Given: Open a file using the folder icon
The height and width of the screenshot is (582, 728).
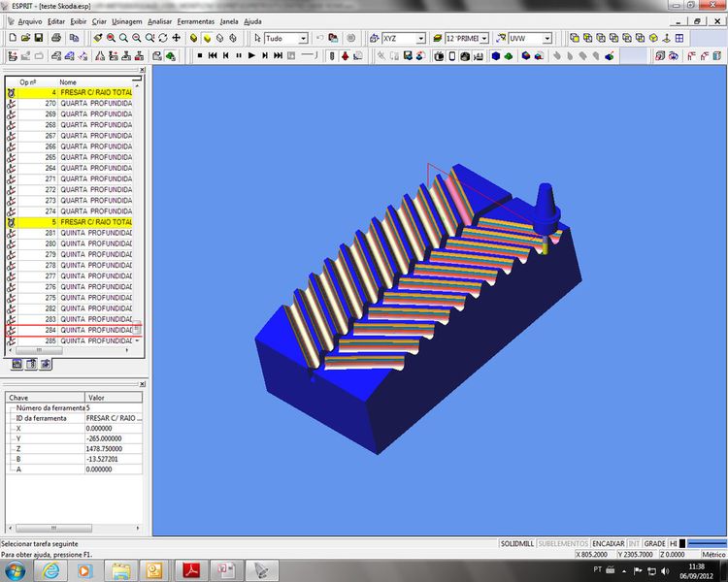Looking at the screenshot, I should click(x=25, y=38).
